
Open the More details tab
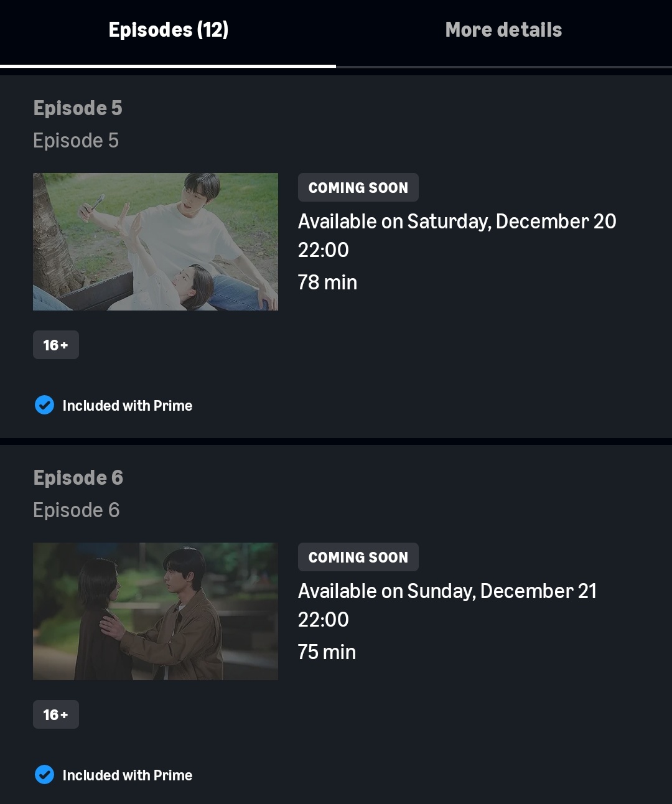click(503, 30)
